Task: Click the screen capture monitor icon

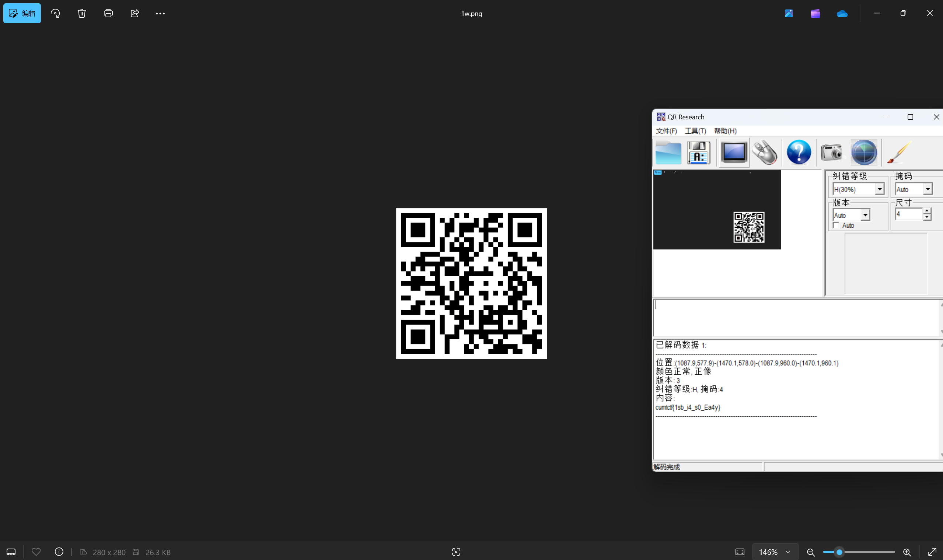Action: (x=734, y=153)
